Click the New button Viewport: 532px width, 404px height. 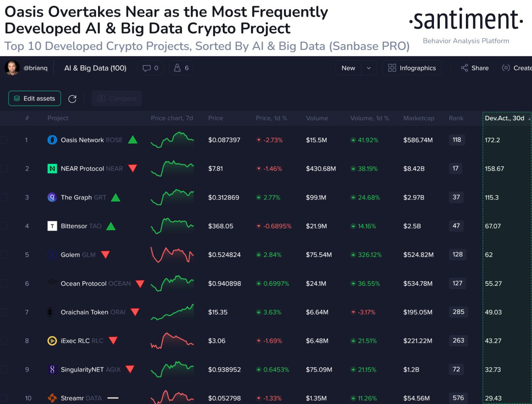point(348,68)
